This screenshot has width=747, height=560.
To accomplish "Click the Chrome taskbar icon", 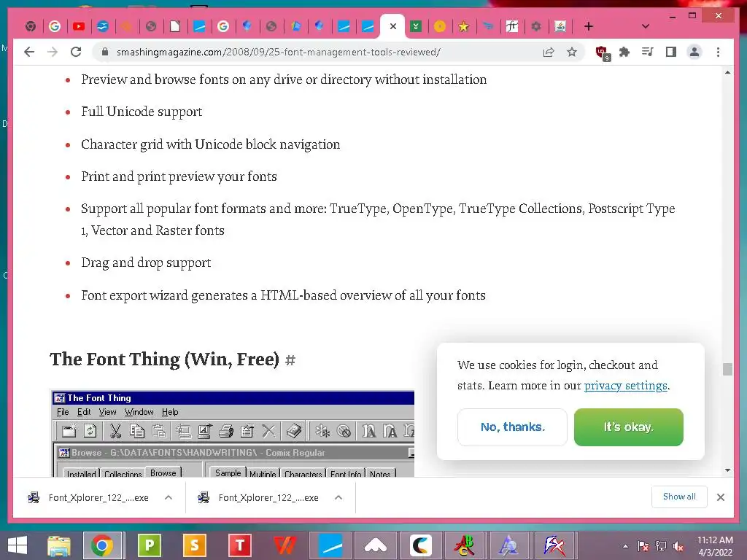I will click(102, 545).
